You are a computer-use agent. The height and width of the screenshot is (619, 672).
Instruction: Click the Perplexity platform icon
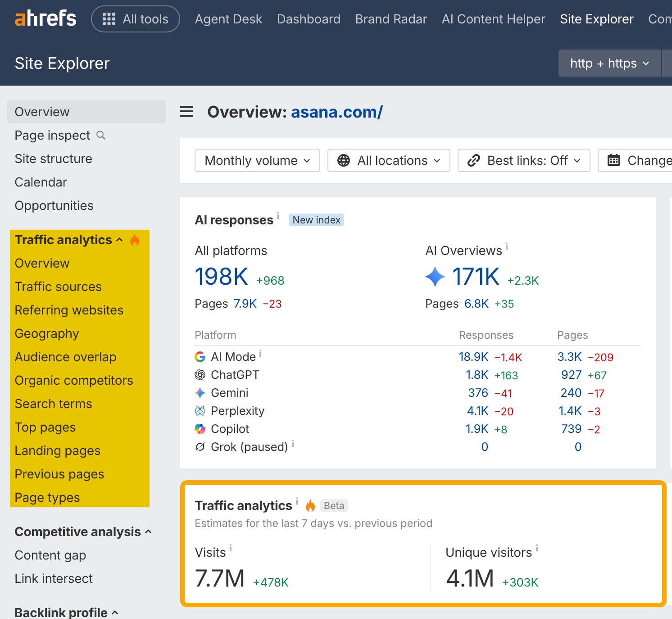(200, 411)
